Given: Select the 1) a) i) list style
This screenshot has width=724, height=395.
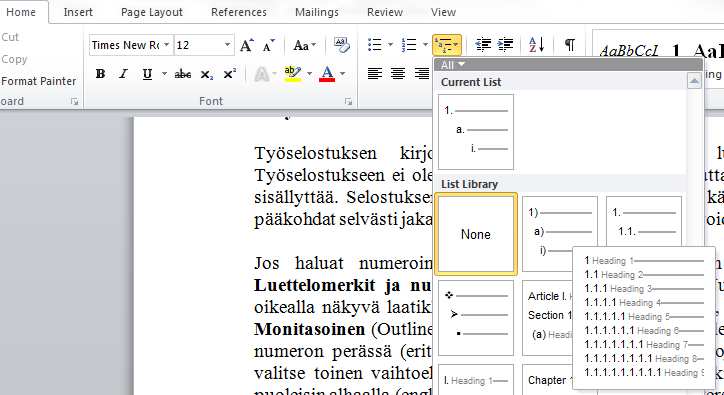Looking at the screenshot, I should tap(560, 234).
